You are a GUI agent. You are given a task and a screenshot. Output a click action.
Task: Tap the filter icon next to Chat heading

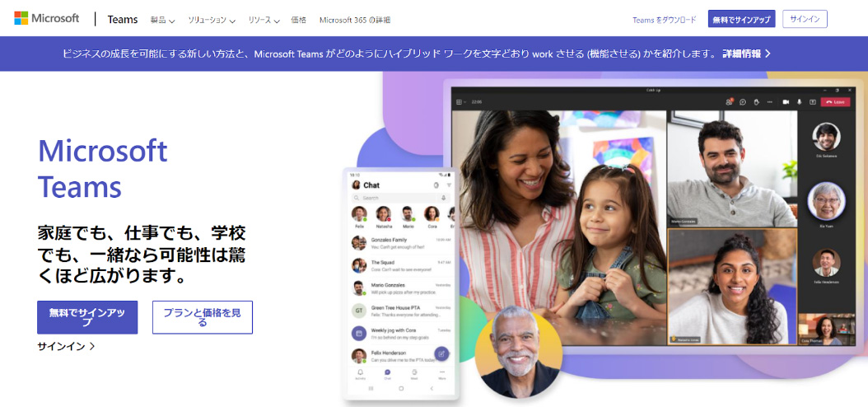(449, 185)
